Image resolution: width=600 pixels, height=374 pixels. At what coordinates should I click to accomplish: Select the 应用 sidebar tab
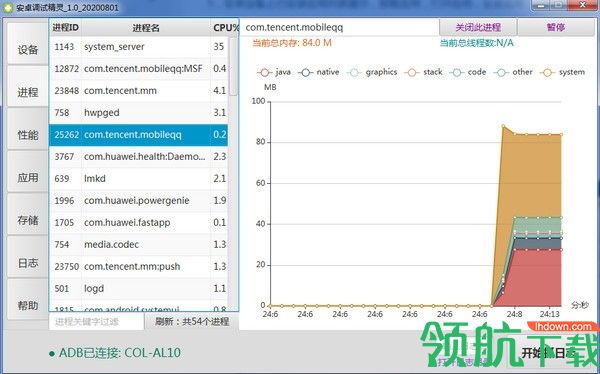[x=28, y=172]
